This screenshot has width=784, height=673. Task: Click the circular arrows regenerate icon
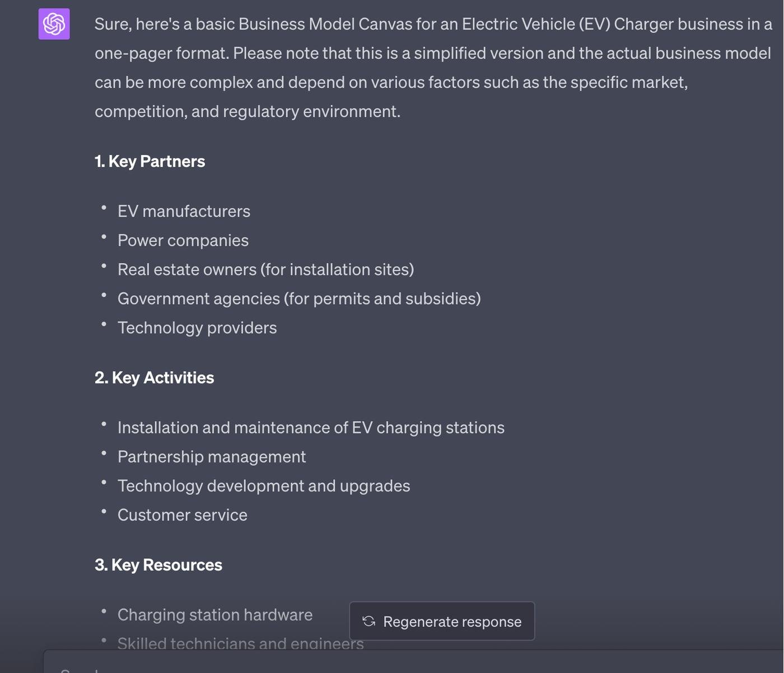click(368, 621)
